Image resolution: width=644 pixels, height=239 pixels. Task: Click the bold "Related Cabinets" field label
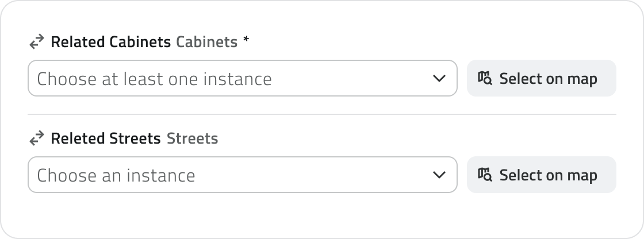111,42
